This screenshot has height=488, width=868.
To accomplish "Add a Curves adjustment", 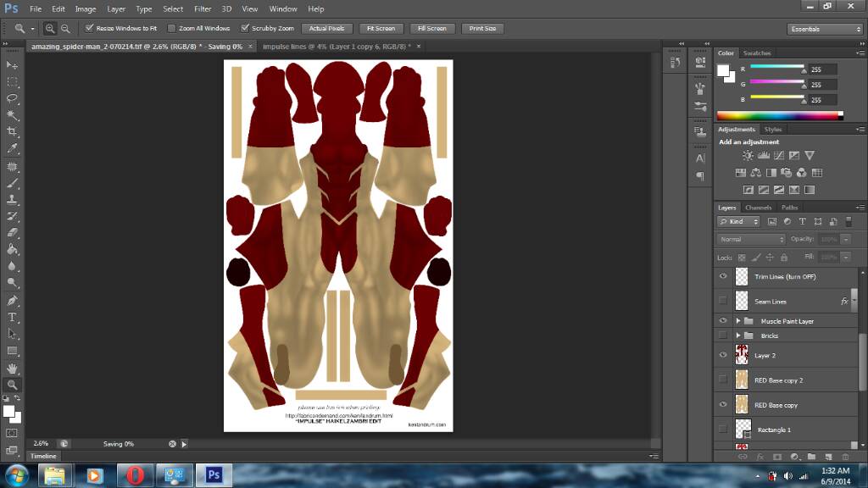I will pos(779,156).
